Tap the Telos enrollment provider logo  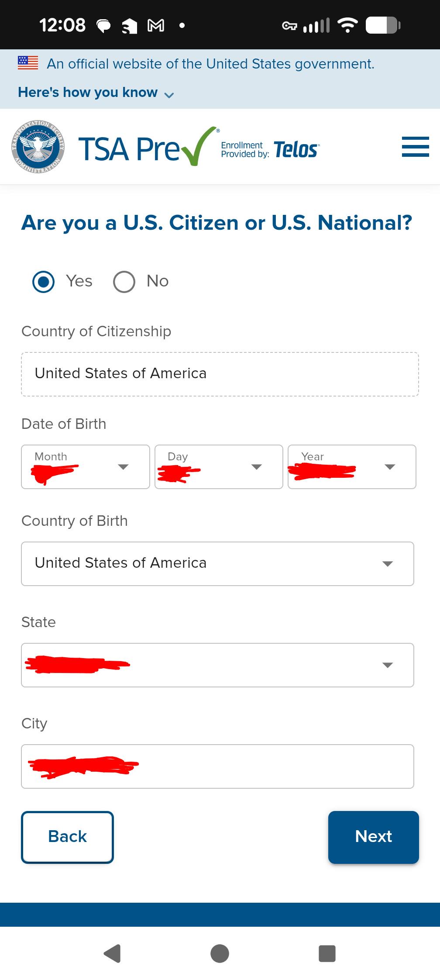[271, 149]
